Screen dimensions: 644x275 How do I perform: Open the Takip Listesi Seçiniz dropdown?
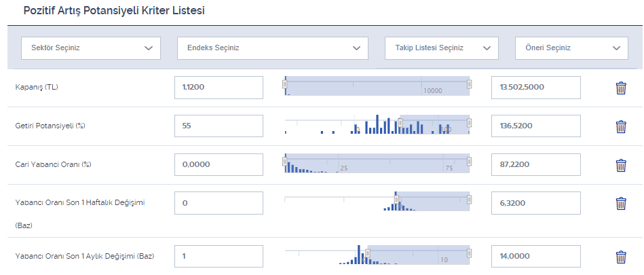coord(441,48)
